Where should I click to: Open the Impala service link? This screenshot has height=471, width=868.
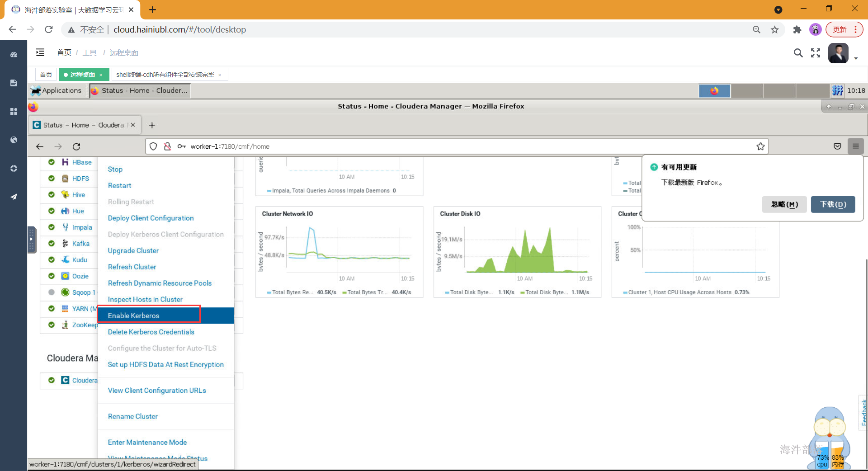tap(82, 227)
